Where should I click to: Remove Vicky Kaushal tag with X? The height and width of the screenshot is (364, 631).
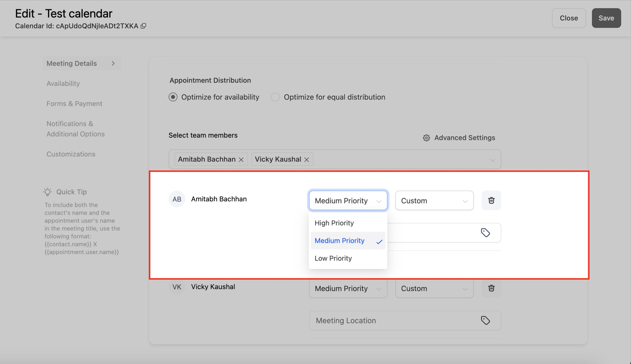[306, 160]
